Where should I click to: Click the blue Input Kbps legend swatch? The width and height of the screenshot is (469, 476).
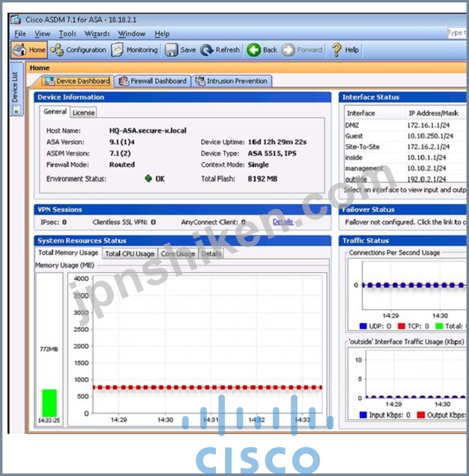[363, 415]
